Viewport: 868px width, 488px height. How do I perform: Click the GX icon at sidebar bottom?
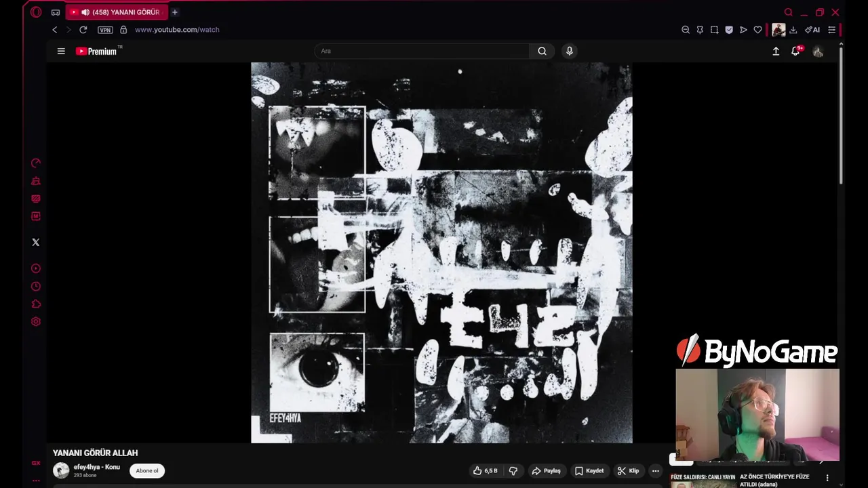click(x=36, y=463)
